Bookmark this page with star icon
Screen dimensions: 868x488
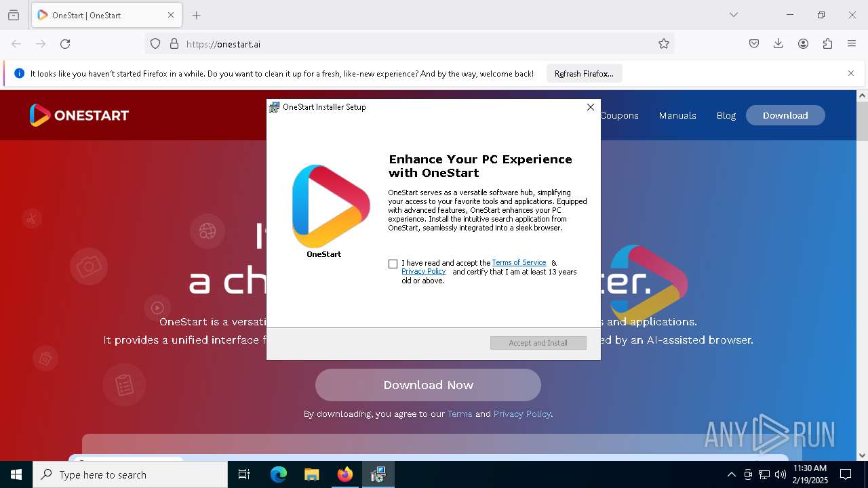pyautogui.click(x=664, y=44)
